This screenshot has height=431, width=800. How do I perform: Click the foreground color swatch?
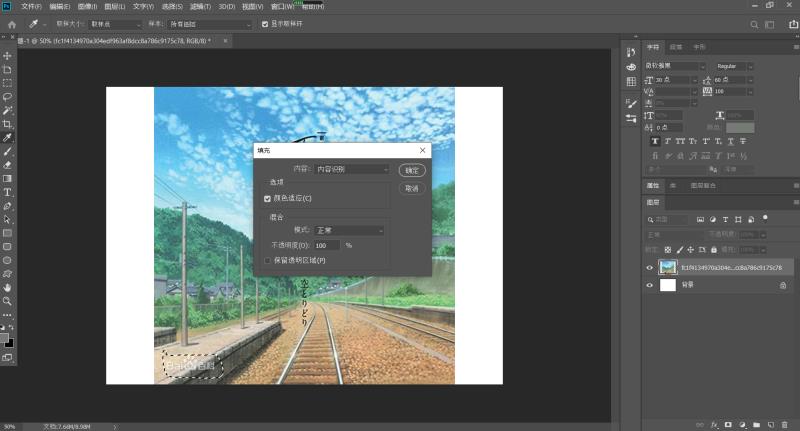[4, 338]
